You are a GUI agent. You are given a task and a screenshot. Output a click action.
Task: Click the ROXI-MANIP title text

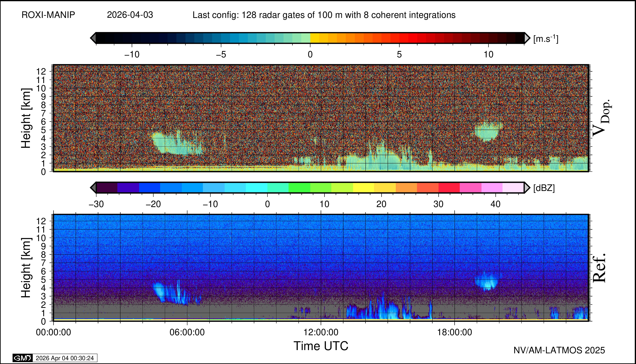48,15
